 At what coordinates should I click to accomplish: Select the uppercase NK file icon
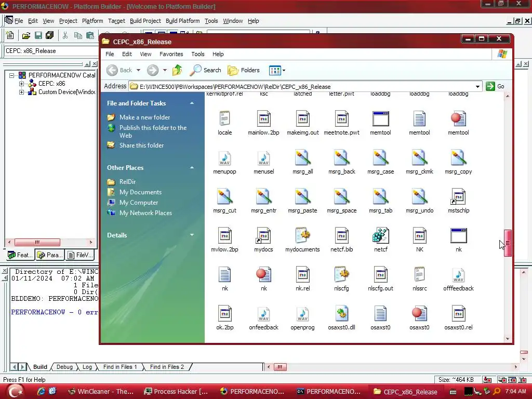coord(419,235)
